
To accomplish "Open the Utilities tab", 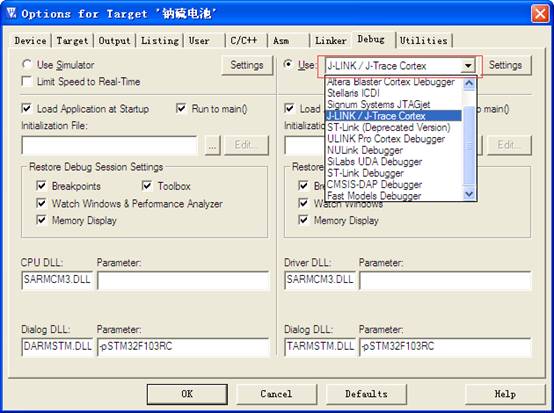I will [x=424, y=41].
